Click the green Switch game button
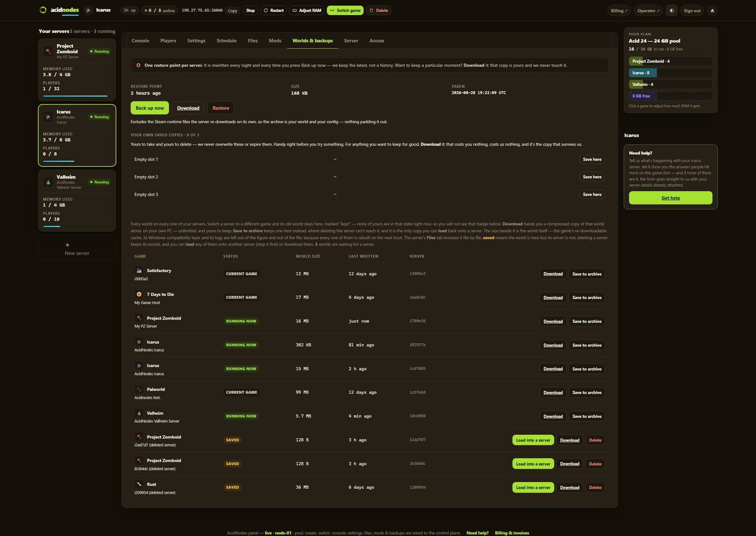 pyautogui.click(x=345, y=10)
